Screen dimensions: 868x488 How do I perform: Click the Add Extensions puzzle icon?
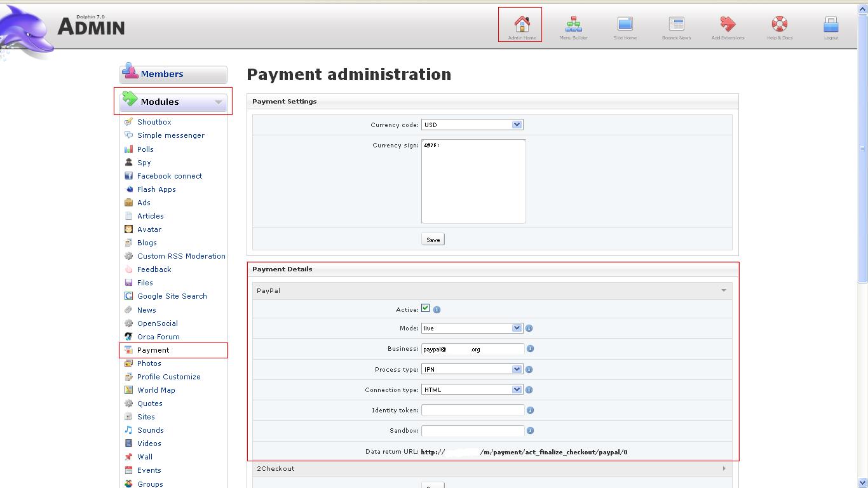(x=728, y=25)
